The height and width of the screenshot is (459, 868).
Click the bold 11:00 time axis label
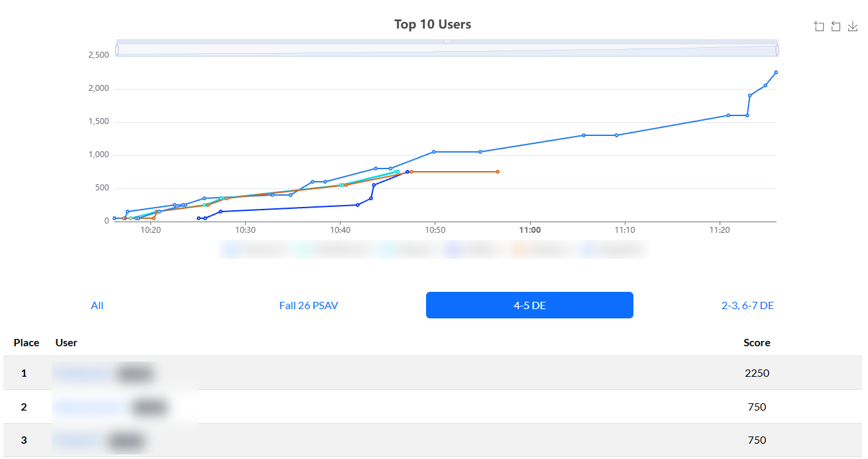pyautogui.click(x=530, y=231)
